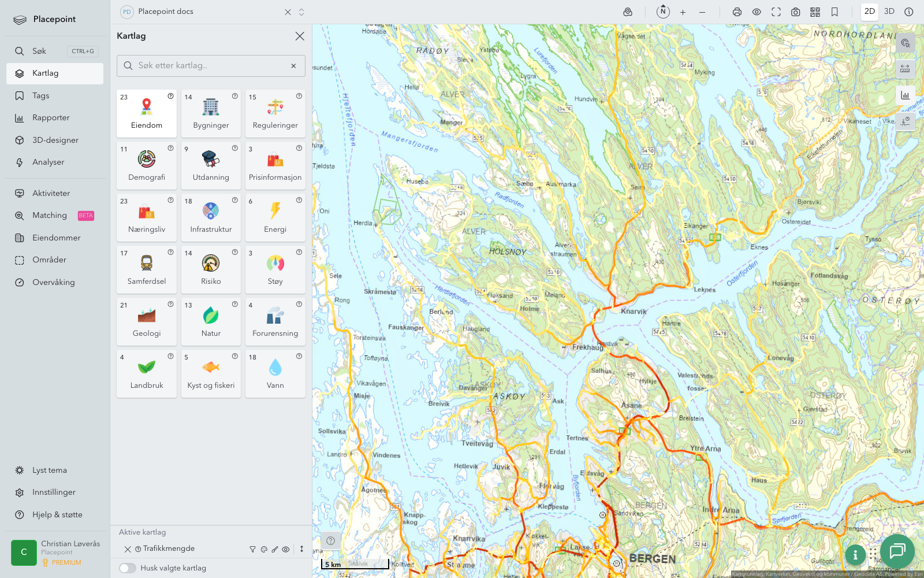The height and width of the screenshot is (578, 924).
Task: Open Områder in the sidebar
Action: (55, 260)
